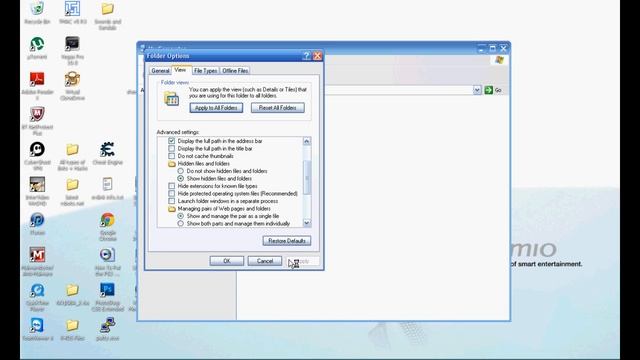Click the 'Hidden files and folders' tree node
This screenshot has height=360, width=640.
(199, 164)
